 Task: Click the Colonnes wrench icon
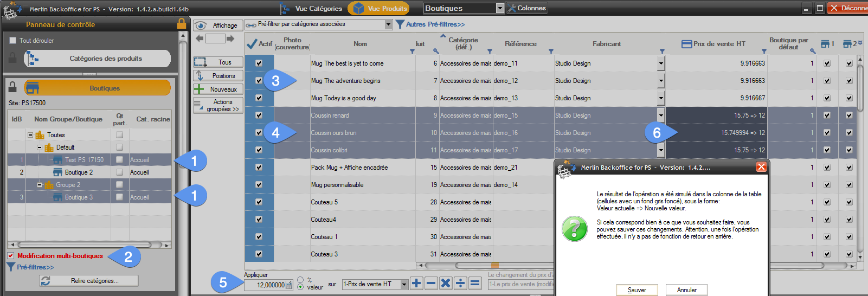(x=512, y=8)
